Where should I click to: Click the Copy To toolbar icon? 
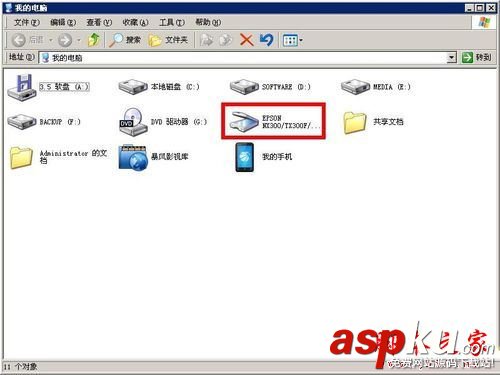click(x=226, y=40)
